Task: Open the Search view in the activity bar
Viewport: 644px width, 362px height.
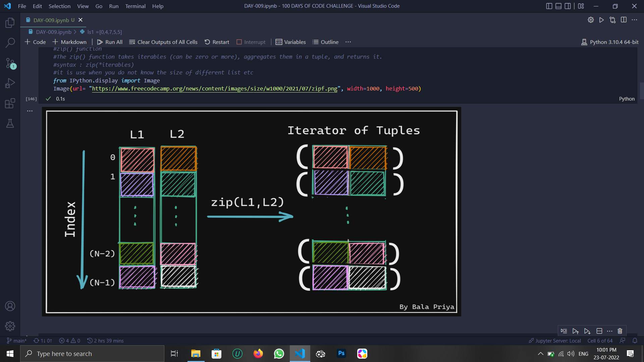Action: click(10, 43)
